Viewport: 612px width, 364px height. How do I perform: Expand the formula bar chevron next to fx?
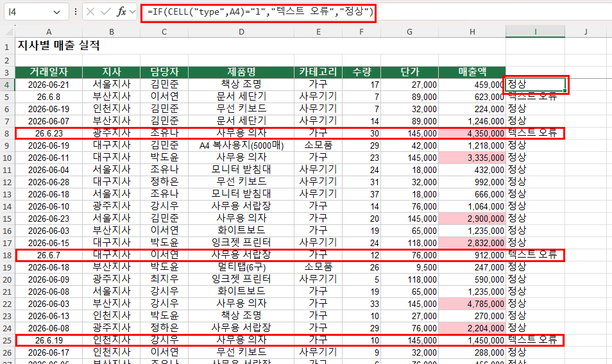click(x=132, y=12)
